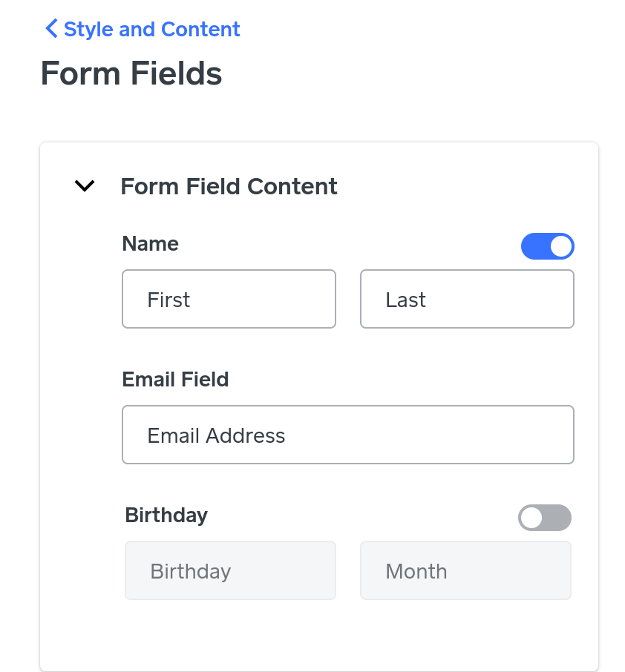625x672 pixels.
Task: Focus the Last name input field
Action: pyautogui.click(x=467, y=299)
